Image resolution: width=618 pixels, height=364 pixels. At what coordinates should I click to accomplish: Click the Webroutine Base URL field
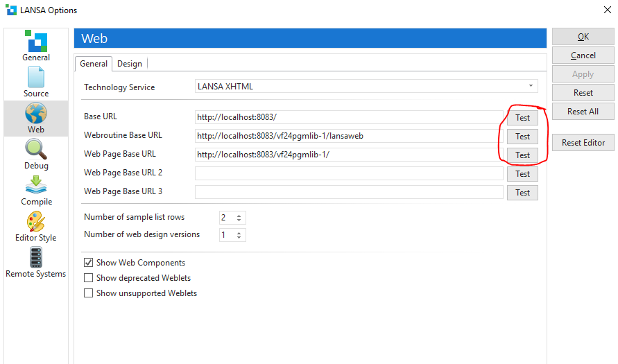[349, 136]
